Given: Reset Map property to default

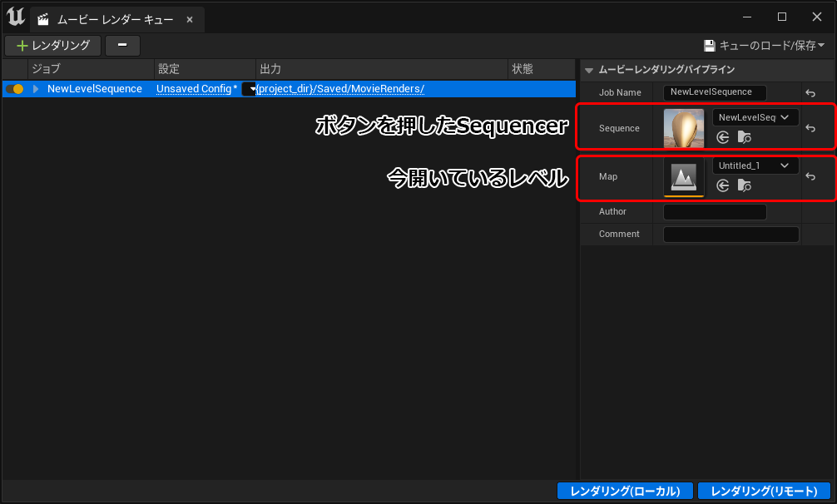Looking at the screenshot, I should click(810, 177).
